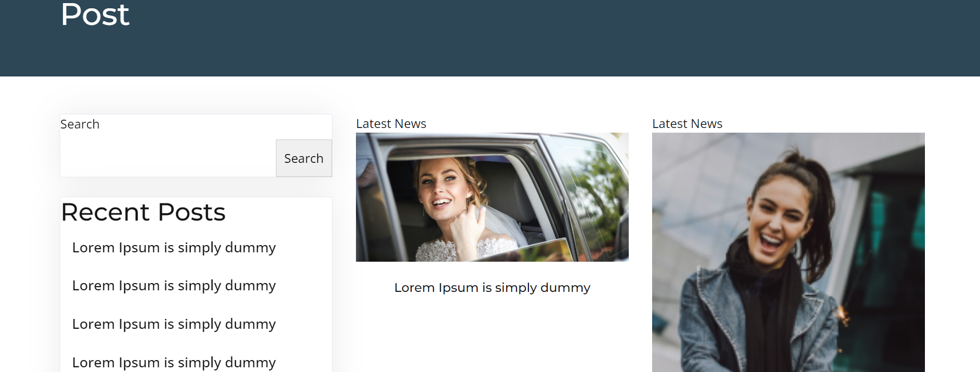Click the Post page title heading
This screenshot has width=980, height=372.
(x=95, y=15)
